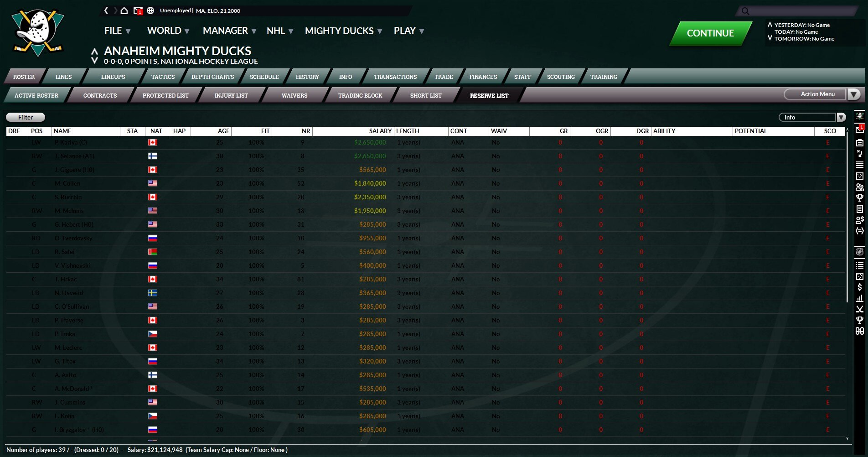868x457 pixels.
Task: Open the DEPTH CHARTS tab
Action: 212,77
